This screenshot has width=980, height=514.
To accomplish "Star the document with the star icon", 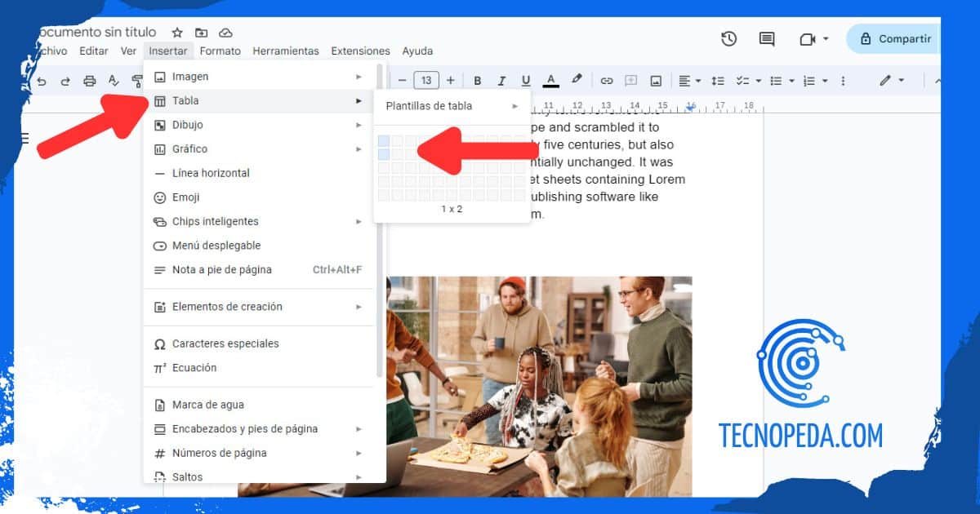I will pos(177,33).
